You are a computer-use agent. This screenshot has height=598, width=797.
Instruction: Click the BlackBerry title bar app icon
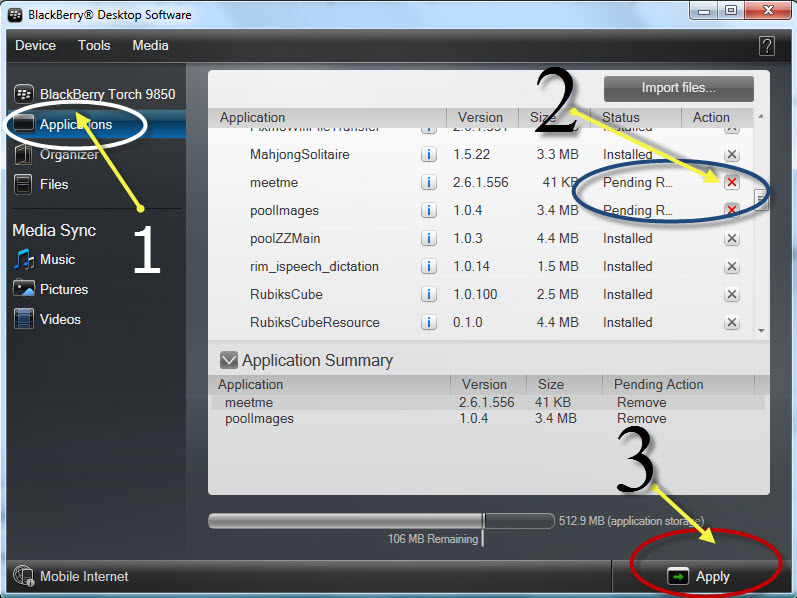pyautogui.click(x=15, y=15)
